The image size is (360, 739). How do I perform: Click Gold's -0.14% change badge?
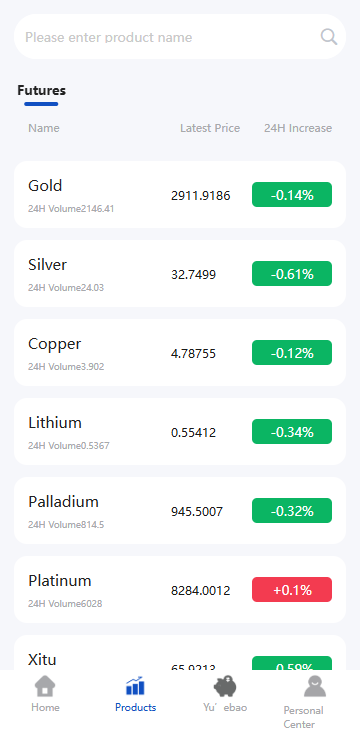292,195
